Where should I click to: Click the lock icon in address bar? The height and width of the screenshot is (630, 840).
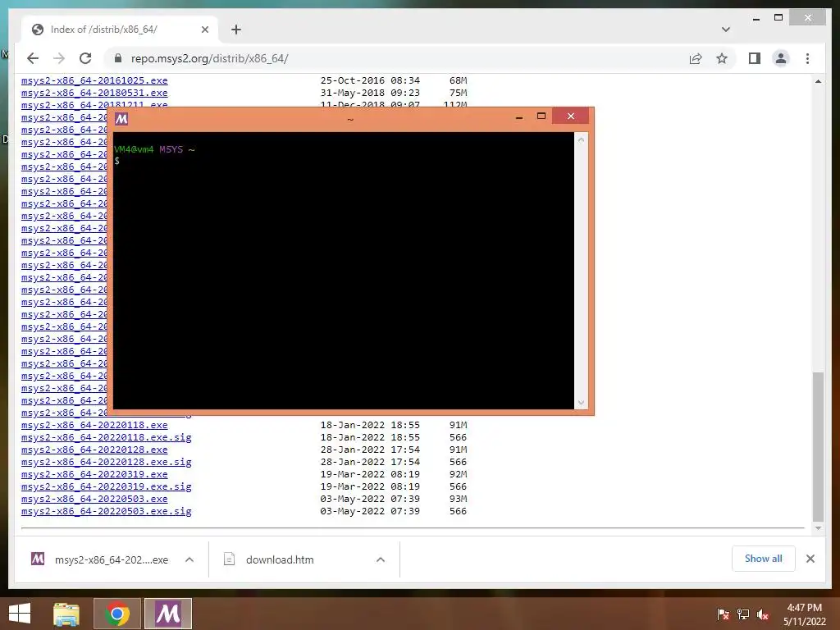[118, 58]
